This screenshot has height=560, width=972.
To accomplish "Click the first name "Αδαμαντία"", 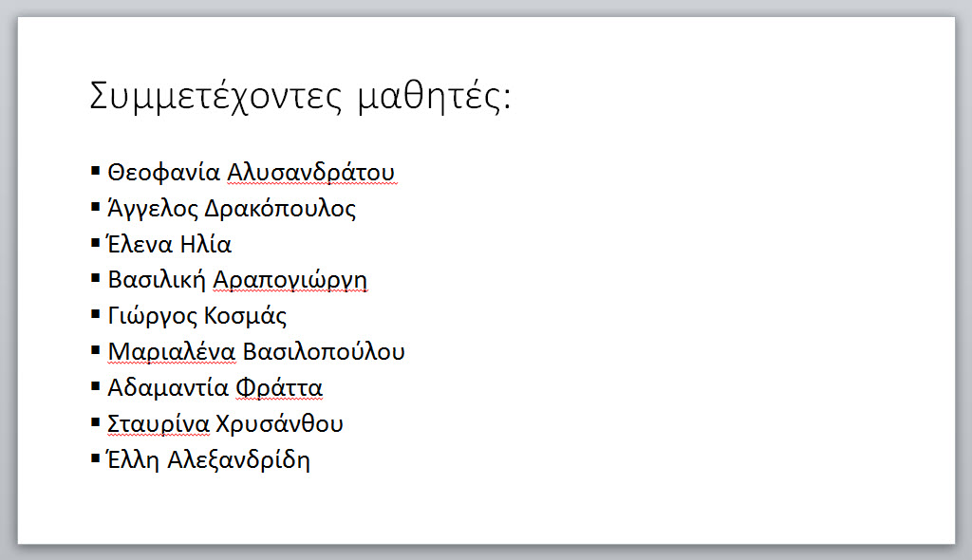I will click(x=169, y=387).
